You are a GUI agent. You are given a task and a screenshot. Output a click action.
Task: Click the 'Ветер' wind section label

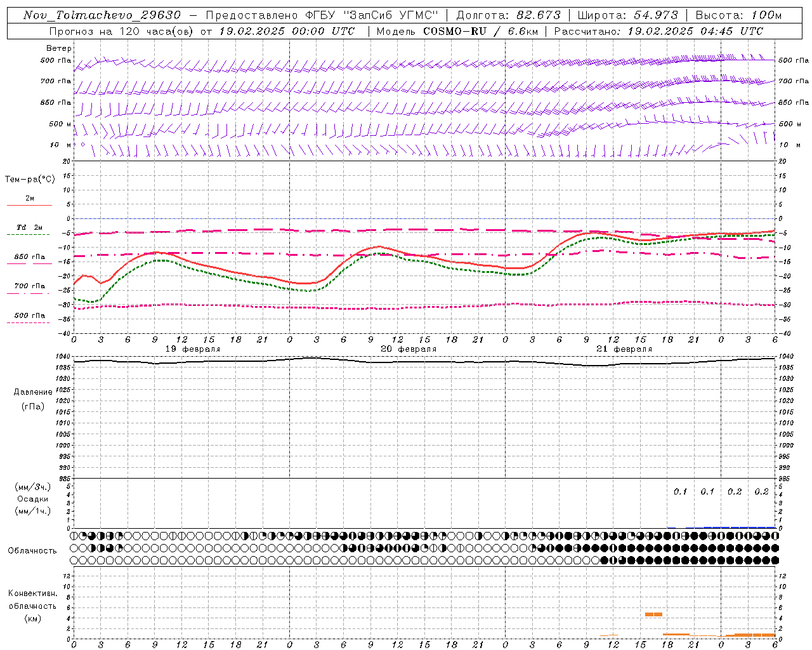59,48
